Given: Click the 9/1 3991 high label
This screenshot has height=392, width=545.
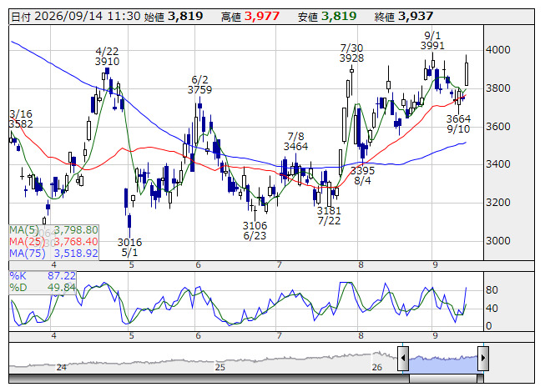Looking at the screenshot, I should click(432, 41).
